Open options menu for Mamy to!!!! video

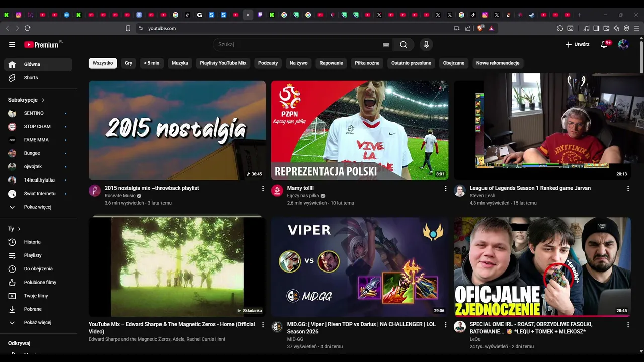(x=445, y=188)
